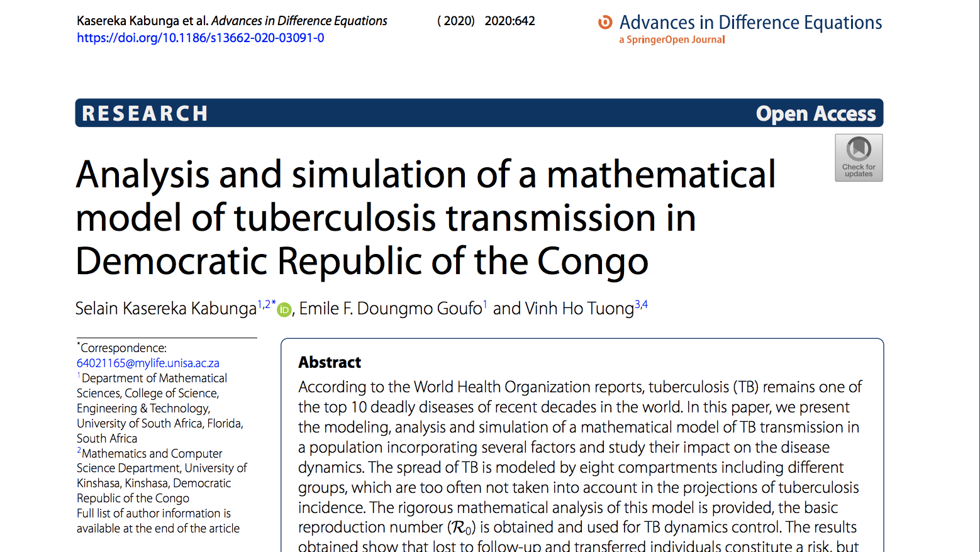Click the Abstract heading
Image resolution: width=980 pixels, height=552 pixels.
click(330, 362)
